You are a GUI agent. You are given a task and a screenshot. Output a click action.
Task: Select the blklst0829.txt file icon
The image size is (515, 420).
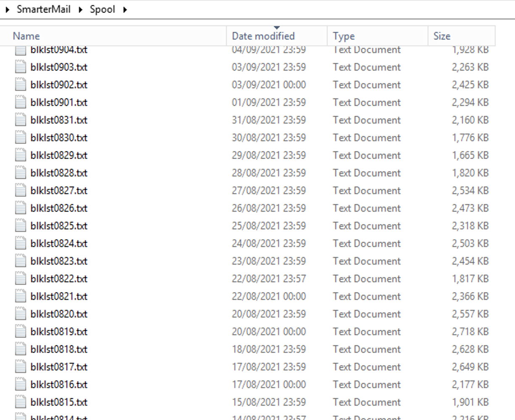21,155
